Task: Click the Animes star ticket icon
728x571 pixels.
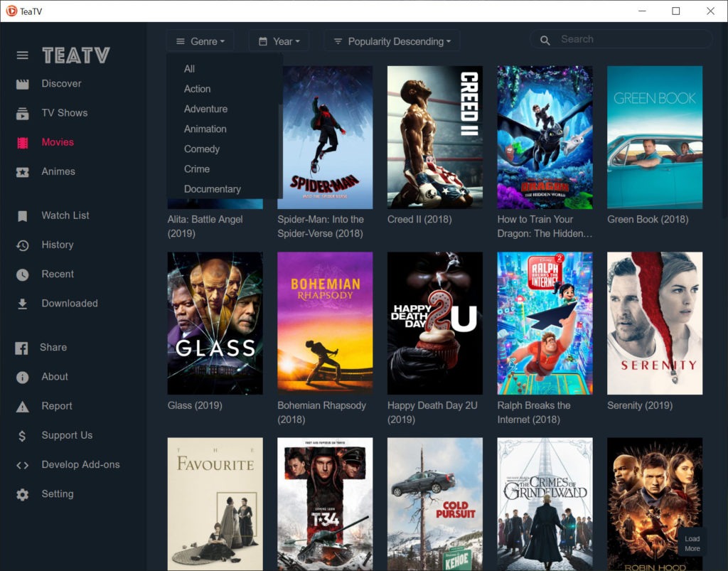Action: click(22, 172)
